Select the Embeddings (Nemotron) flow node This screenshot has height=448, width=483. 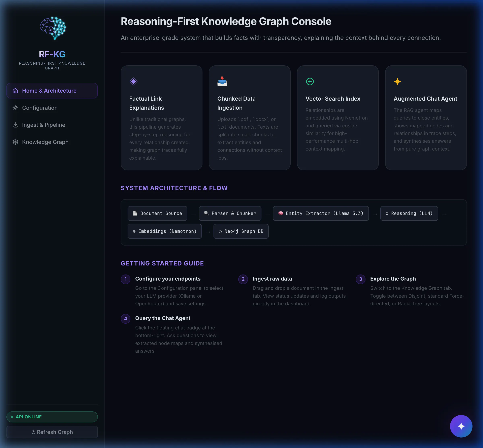click(x=165, y=231)
